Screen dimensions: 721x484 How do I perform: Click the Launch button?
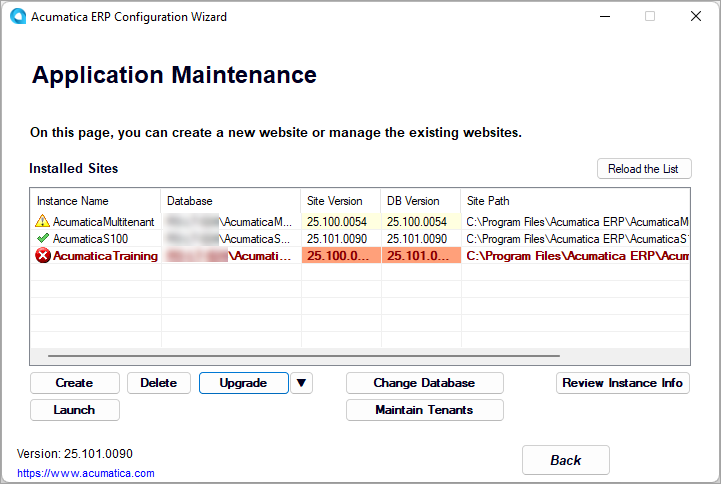[x=74, y=410]
